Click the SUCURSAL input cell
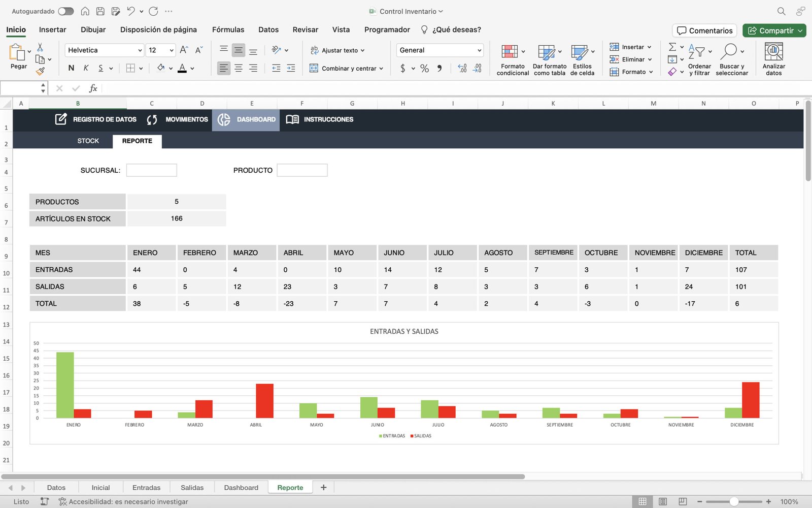Viewport: 812px width, 508px height. point(151,170)
